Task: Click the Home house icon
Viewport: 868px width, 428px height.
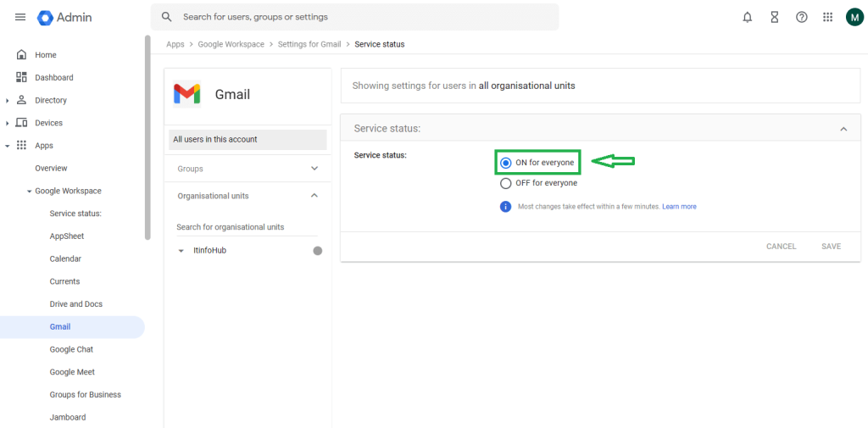Action: (x=21, y=55)
